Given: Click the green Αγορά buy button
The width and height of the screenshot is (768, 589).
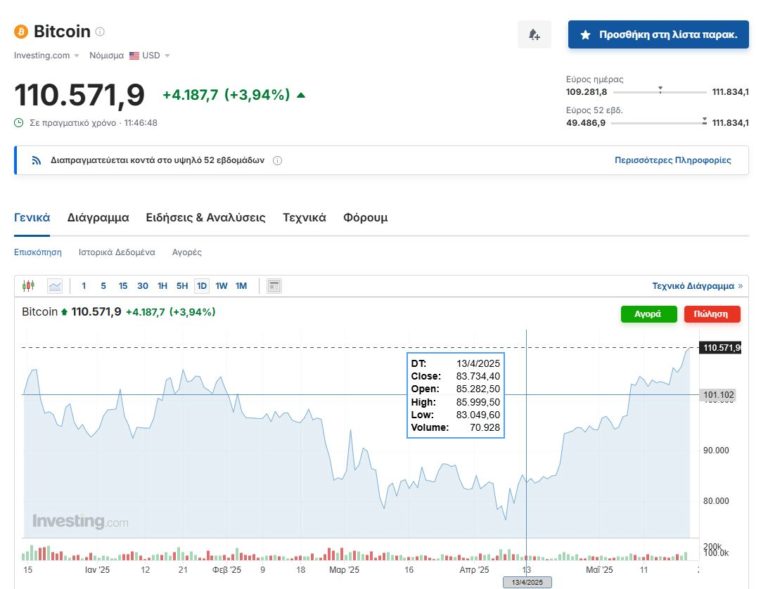Looking at the screenshot, I should (647, 314).
